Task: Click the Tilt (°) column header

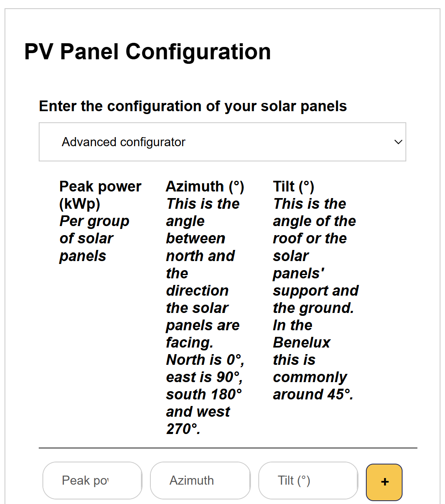Action: (293, 187)
